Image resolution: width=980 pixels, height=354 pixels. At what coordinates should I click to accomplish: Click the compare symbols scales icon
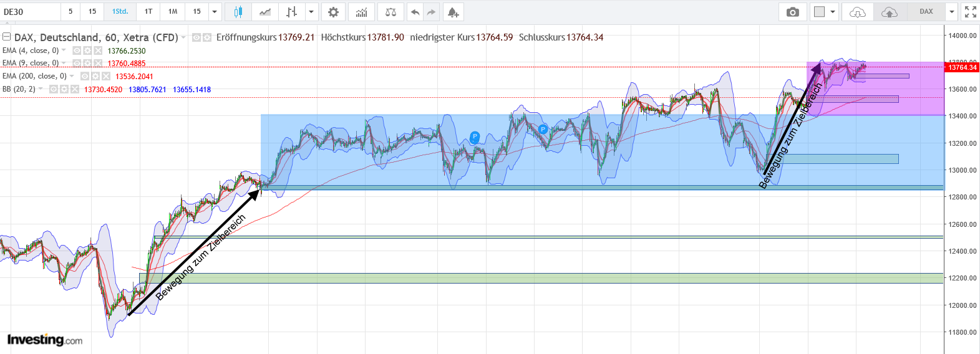point(391,12)
